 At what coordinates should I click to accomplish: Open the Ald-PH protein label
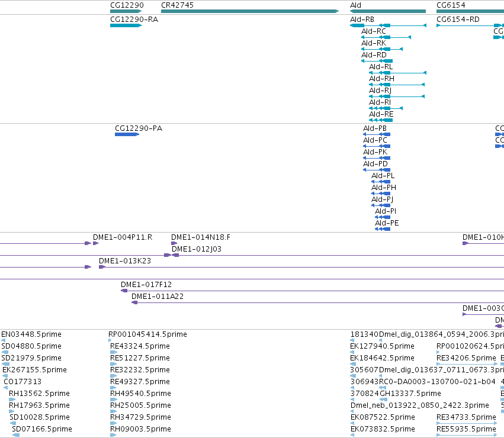[384, 188]
